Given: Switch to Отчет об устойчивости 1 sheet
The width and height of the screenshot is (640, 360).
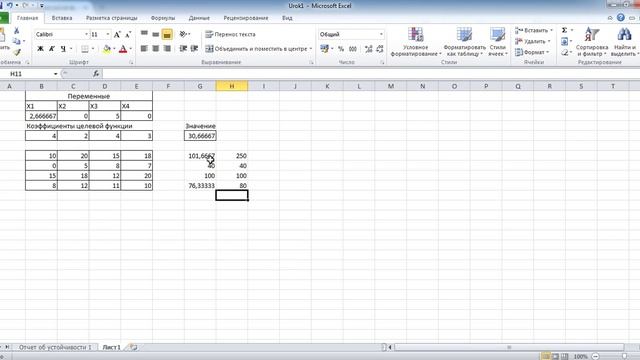Looking at the screenshot, I should [55, 347].
